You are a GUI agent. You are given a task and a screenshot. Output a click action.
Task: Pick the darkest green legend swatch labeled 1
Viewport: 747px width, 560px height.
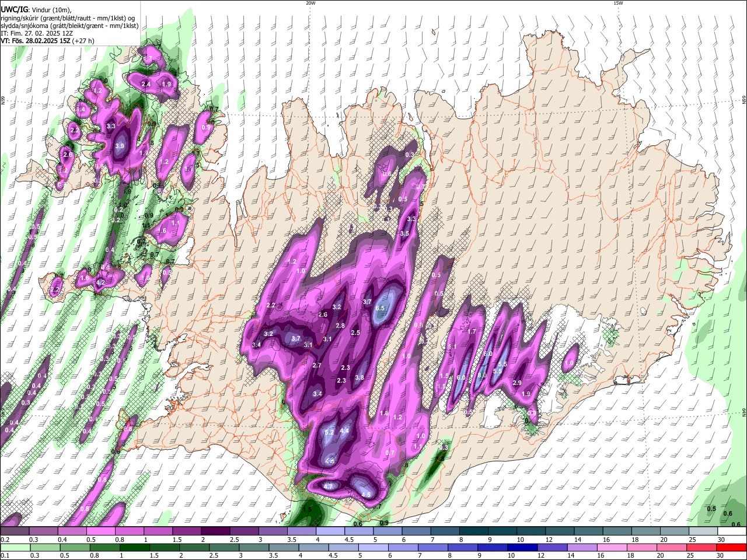click(x=134, y=548)
